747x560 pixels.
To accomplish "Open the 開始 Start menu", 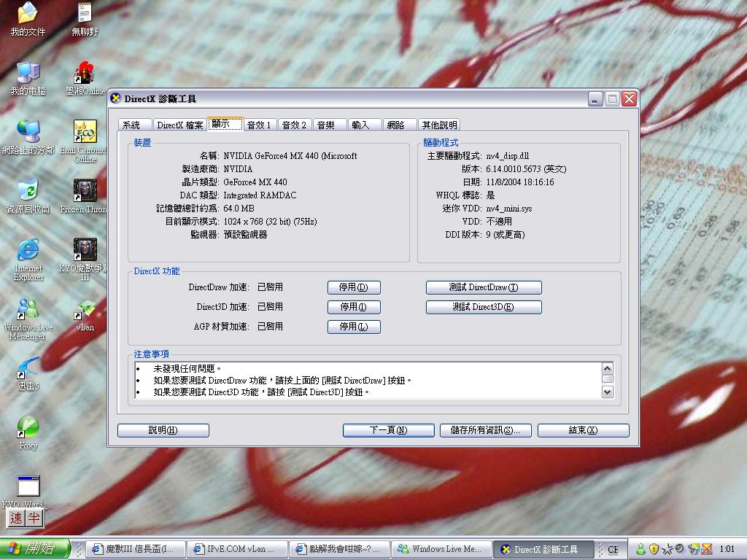I will 34,549.
